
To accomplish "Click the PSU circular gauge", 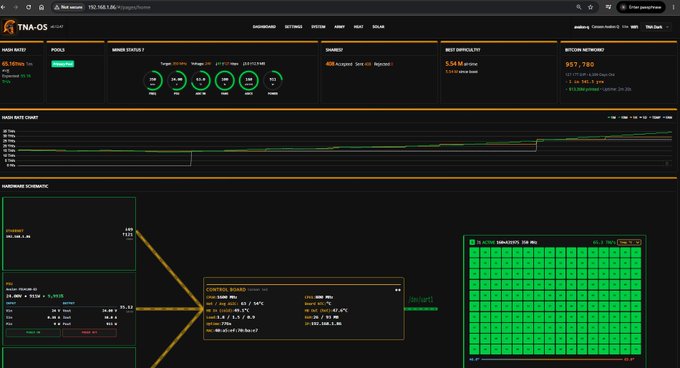I will [177, 80].
